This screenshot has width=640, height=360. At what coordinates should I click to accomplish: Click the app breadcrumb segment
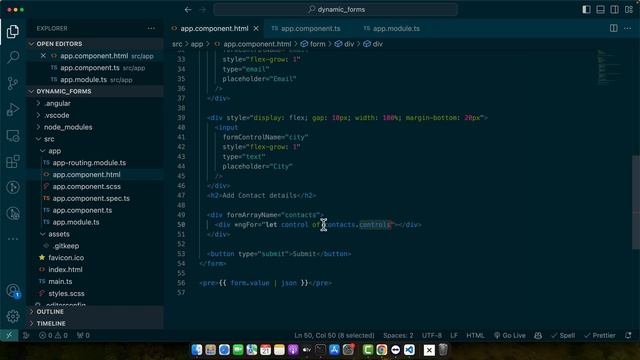(x=197, y=44)
